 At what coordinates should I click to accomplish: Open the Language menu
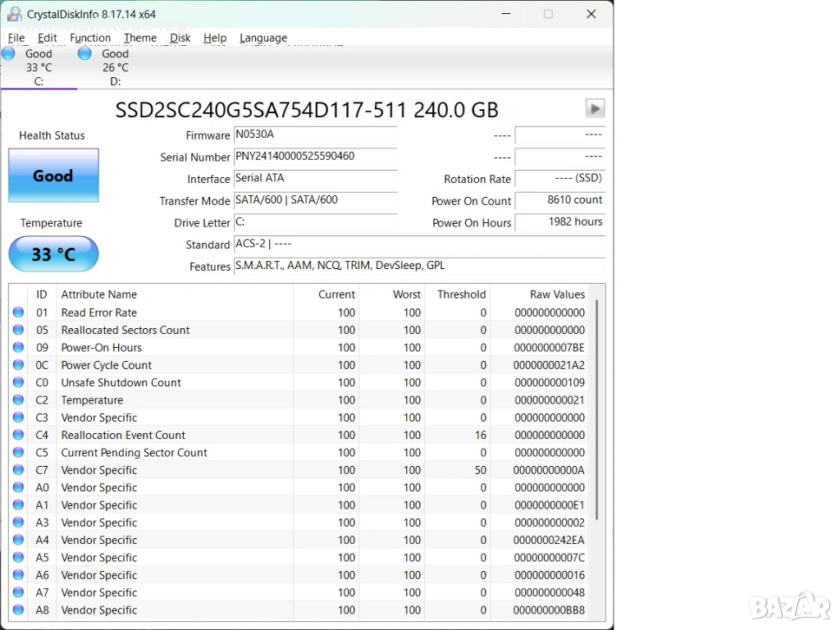tap(263, 38)
